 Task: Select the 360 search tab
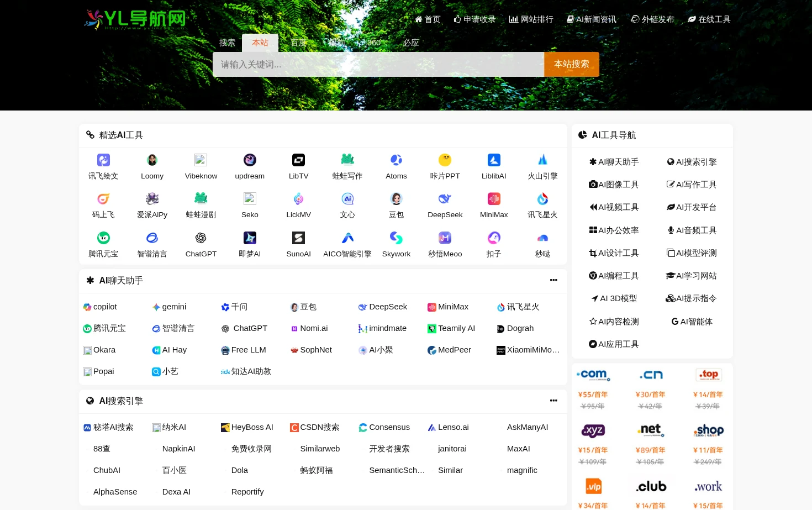pos(374,43)
